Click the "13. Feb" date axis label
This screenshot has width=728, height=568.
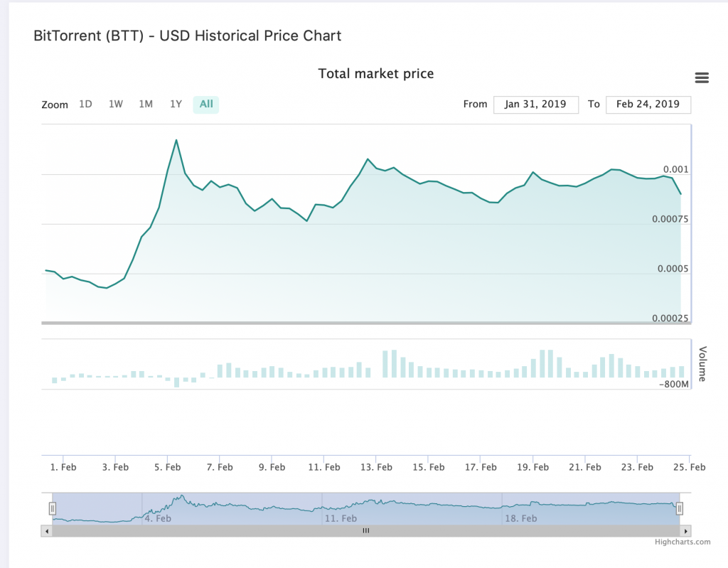coord(376,467)
